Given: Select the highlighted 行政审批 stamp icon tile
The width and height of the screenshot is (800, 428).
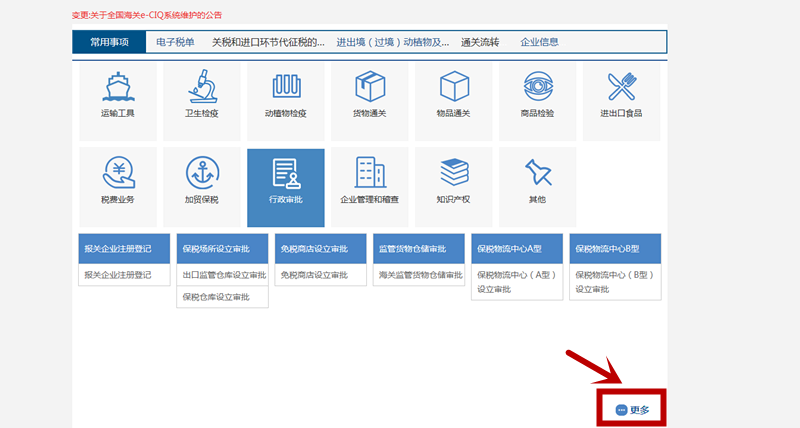Looking at the screenshot, I should point(286,188).
